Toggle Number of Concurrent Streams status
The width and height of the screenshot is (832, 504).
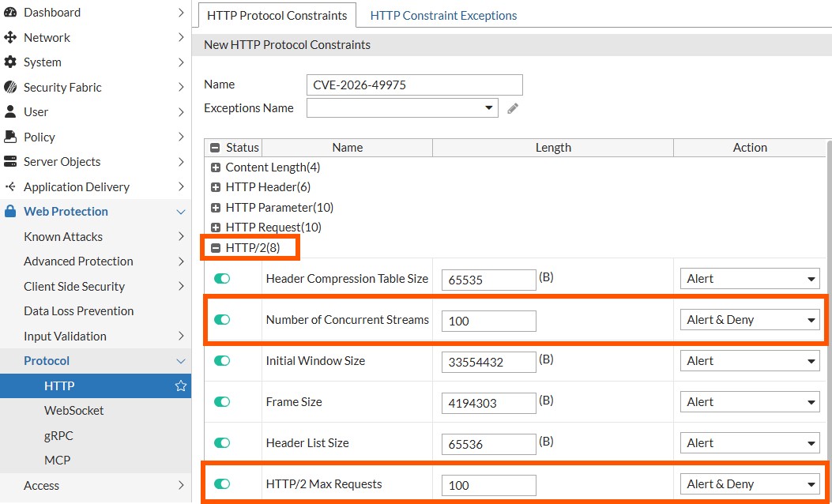[x=222, y=319]
